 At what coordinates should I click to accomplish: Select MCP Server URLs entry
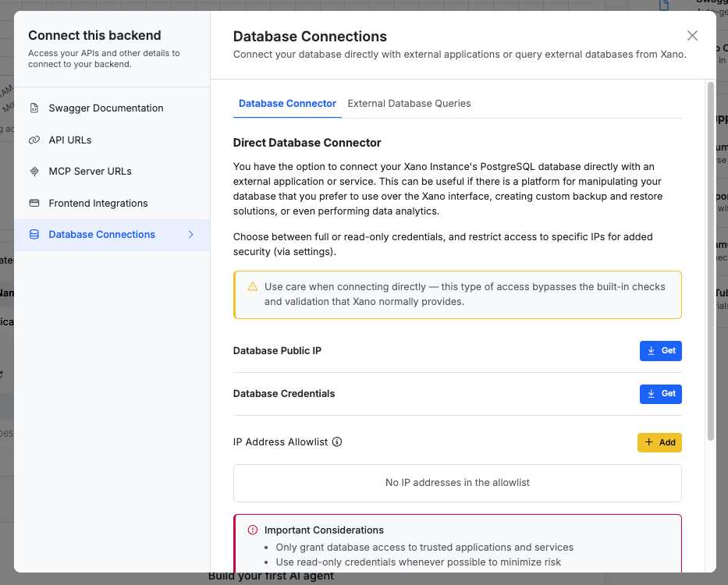pyautogui.click(x=112, y=172)
